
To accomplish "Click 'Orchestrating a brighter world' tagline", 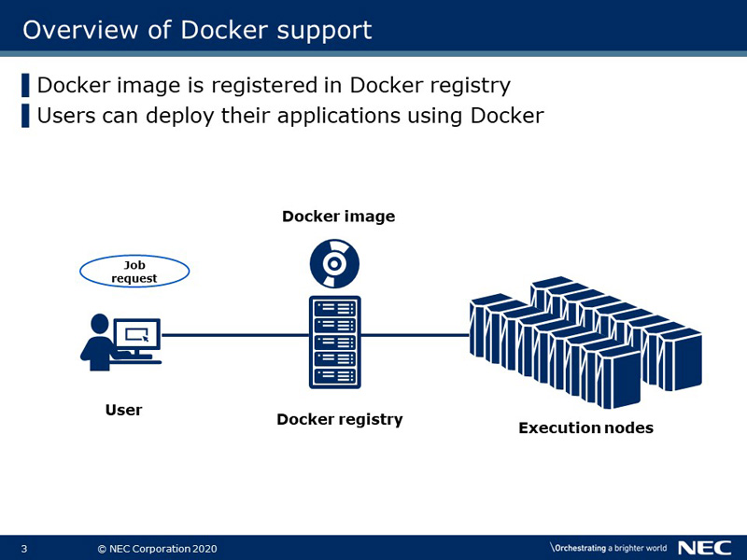I will pyautogui.click(x=609, y=548).
